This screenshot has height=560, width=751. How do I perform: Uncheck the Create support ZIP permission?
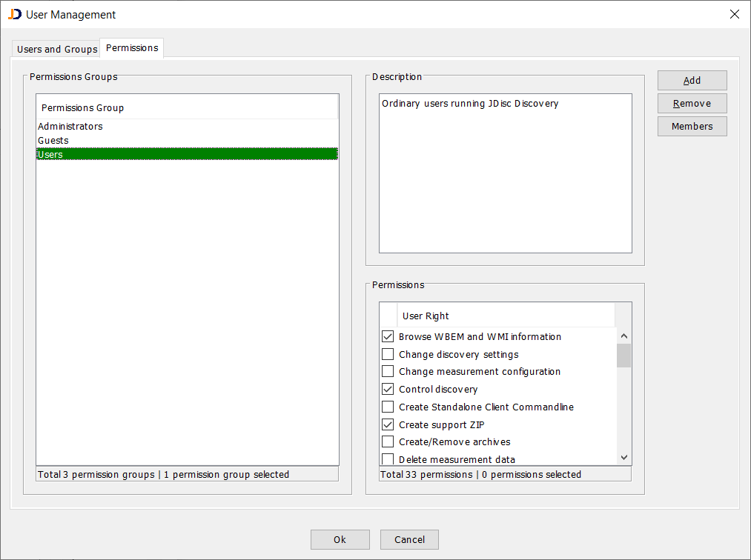[x=387, y=424]
